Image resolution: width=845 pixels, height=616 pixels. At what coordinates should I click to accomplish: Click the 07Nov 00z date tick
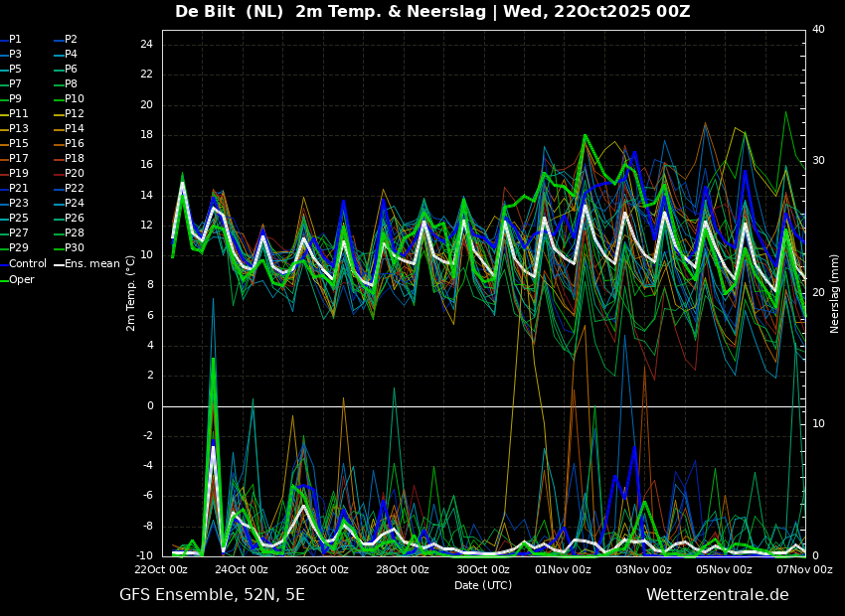[x=804, y=570]
